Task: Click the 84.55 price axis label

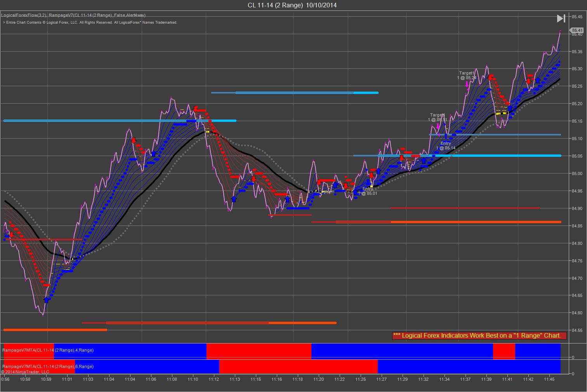Action: (577, 330)
